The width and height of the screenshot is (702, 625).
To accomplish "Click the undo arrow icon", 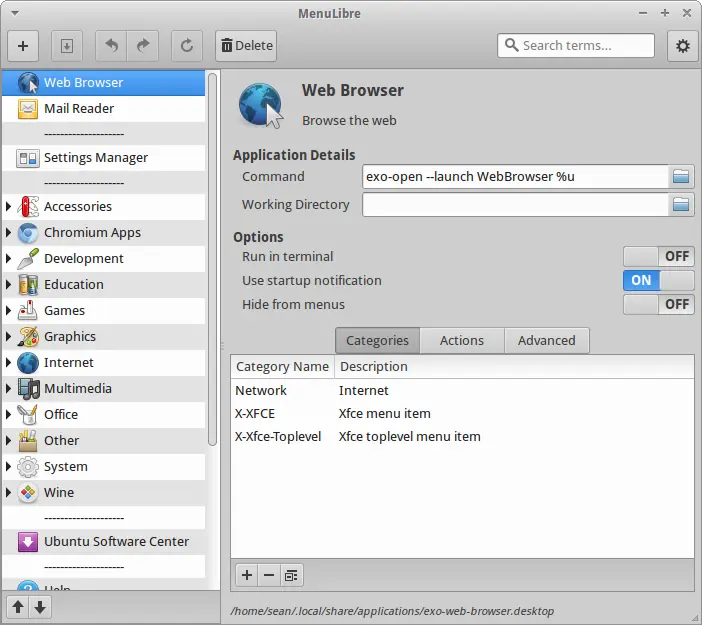I will pos(111,46).
